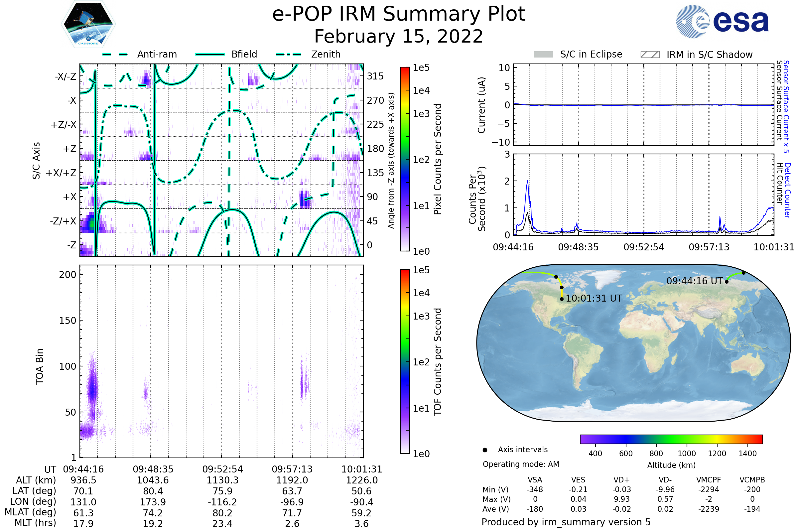Image resolution: width=798 pixels, height=532 pixels.
Task: Click the IRM in S/C Shadow hatched swatch
Action: [x=650, y=55]
